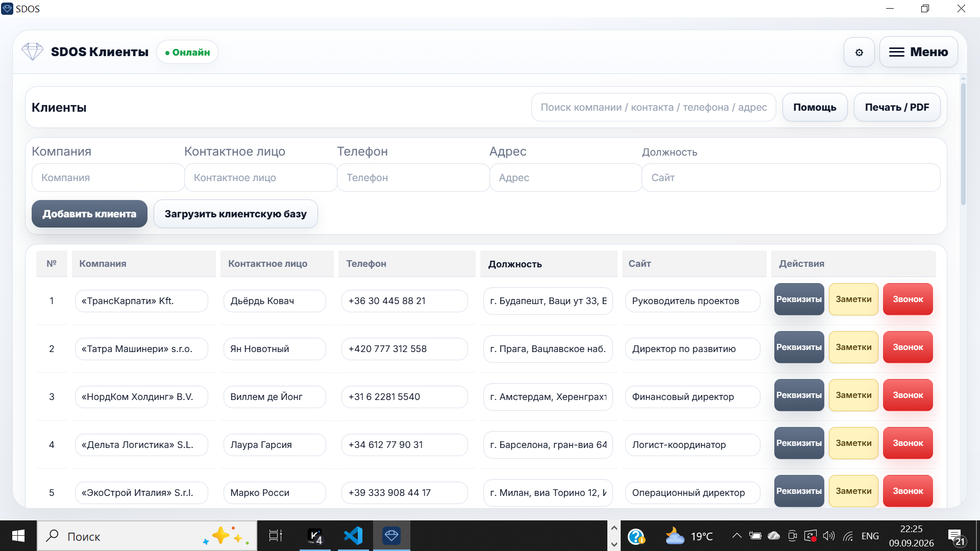Click the Компания column header
This screenshot has height=551, width=980.
[143, 264]
